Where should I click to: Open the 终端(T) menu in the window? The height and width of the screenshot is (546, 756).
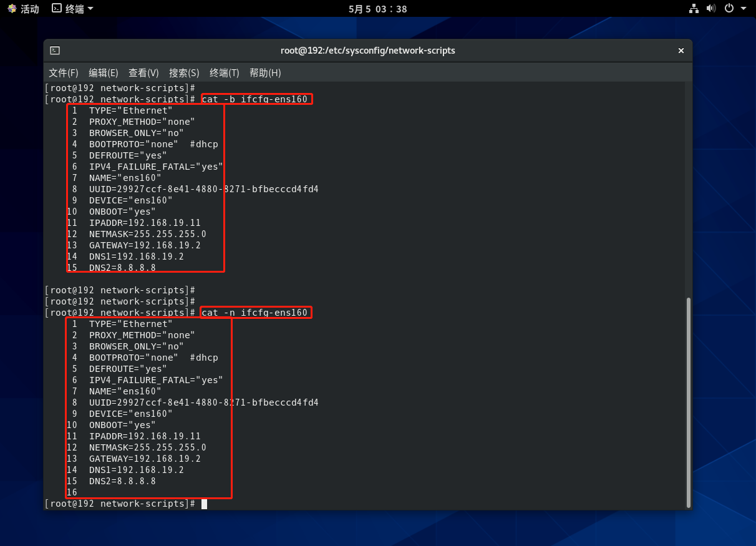coord(225,73)
